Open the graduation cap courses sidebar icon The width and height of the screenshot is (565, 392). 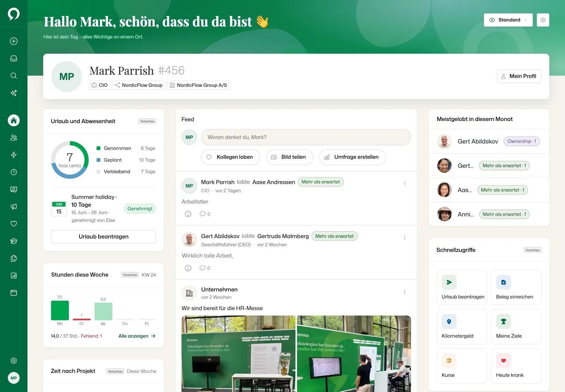click(14, 241)
